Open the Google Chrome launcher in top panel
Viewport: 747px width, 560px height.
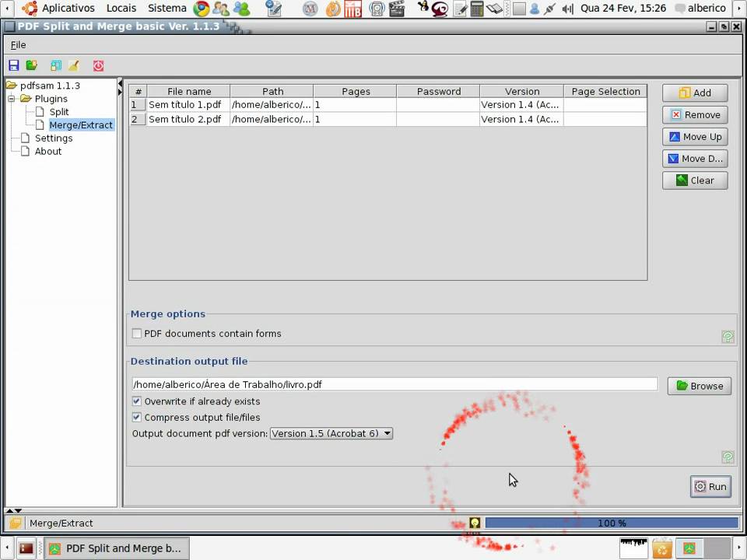point(201,8)
